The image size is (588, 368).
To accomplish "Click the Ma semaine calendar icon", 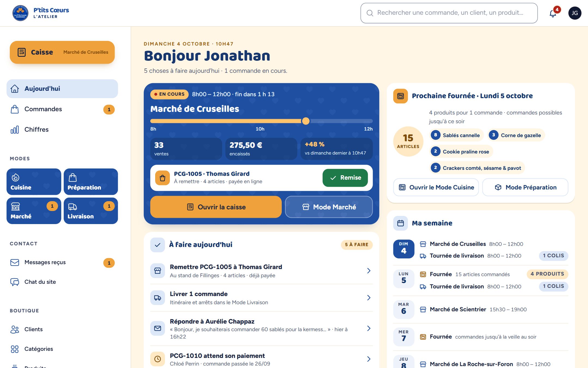I will [x=400, y=223].
